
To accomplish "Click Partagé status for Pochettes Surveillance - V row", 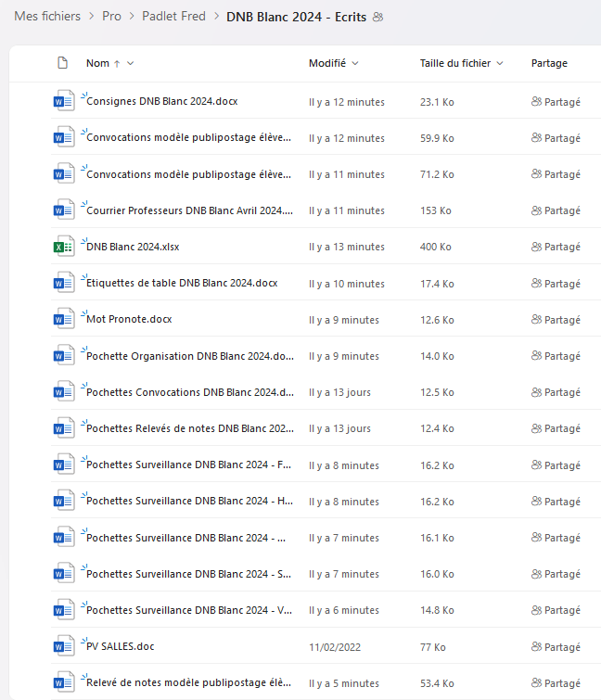I will point(556,610).
